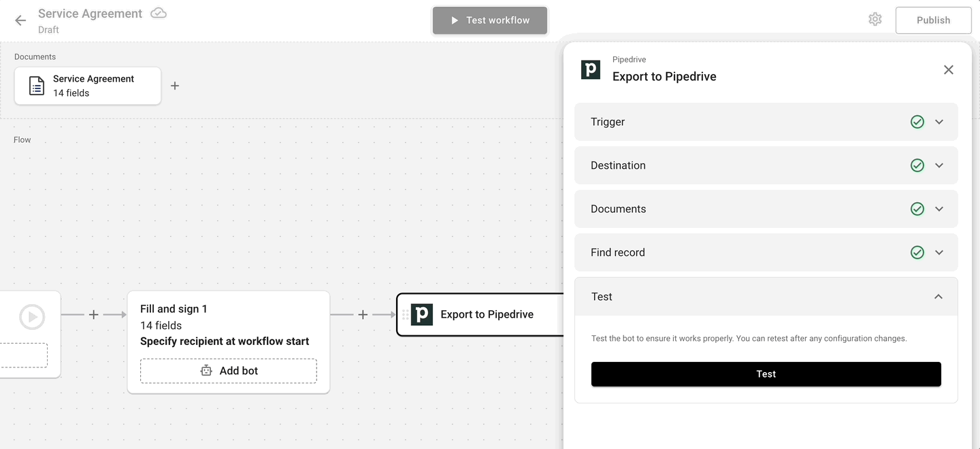Click the '14 fields' text in Fill and sign 1

click(x=161, y=325)
